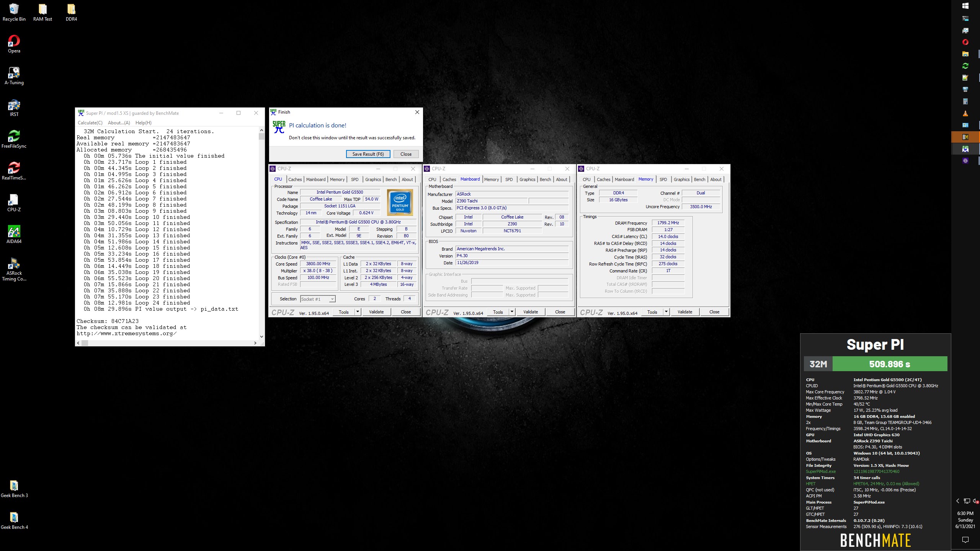Expand Tools dropdown arrow in right CPU-Z window
This screenshot has width=980, height=551.
point(666,312)
